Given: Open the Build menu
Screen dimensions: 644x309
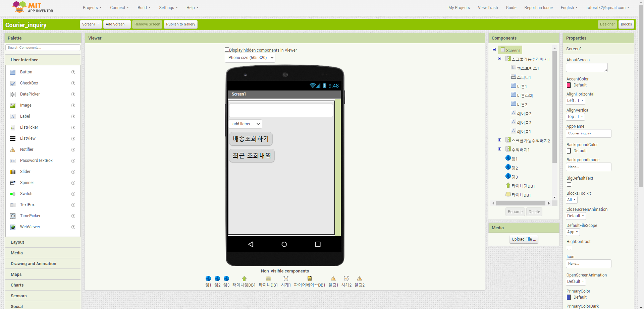Looking at the screenshot, I should coord(144,8).
